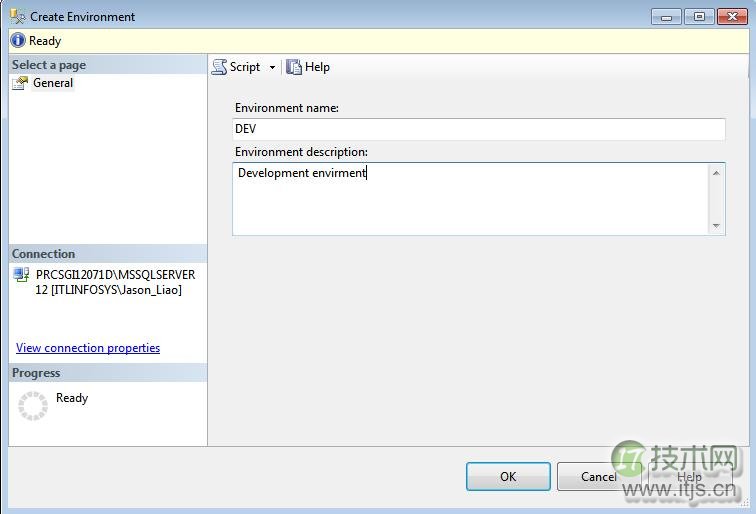Click the Create Environment title bar icon

pos(18,16)
